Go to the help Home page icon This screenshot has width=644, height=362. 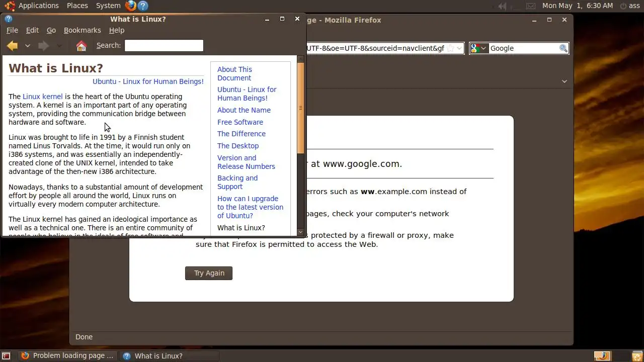click(81, 46)
